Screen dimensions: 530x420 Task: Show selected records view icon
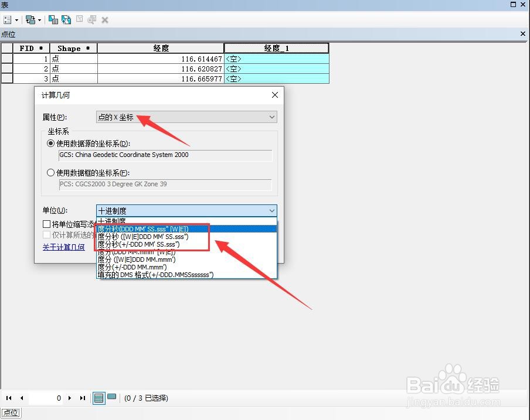[111, 397]
